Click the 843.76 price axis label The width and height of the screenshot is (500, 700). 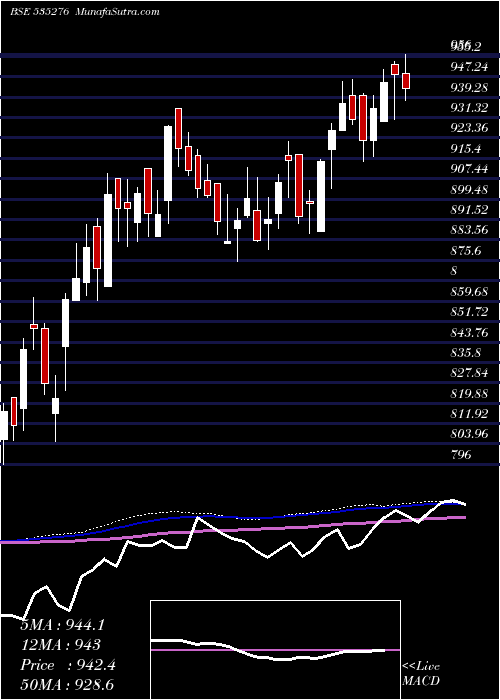pos(469,332)
